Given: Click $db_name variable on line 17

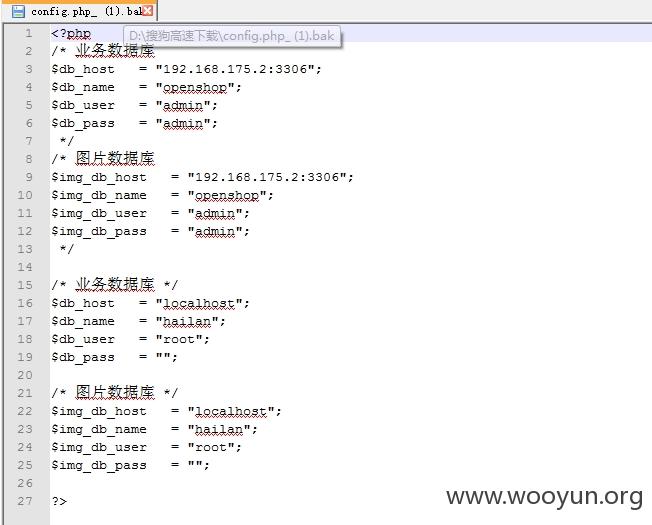Looking at the screenshot, I should 83,322.
